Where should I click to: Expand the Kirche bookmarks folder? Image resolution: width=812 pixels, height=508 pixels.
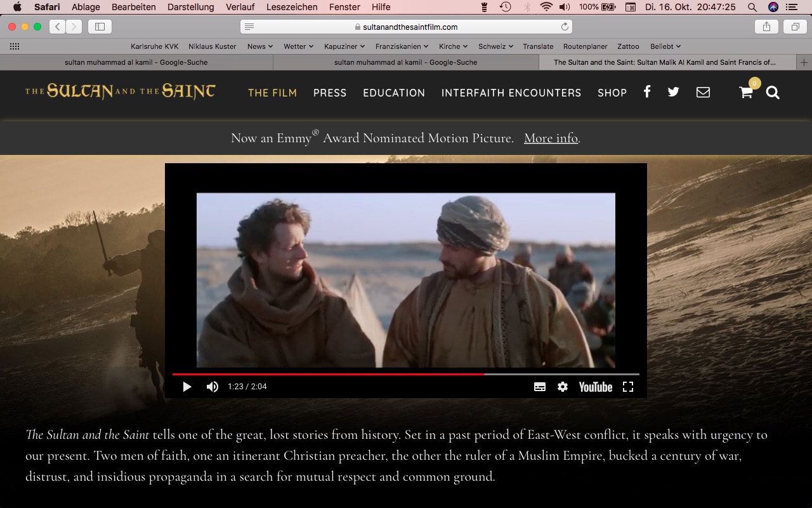click(454, 46)
